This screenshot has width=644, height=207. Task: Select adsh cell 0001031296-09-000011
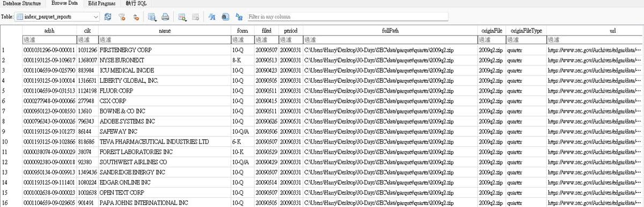pos(49,50)
